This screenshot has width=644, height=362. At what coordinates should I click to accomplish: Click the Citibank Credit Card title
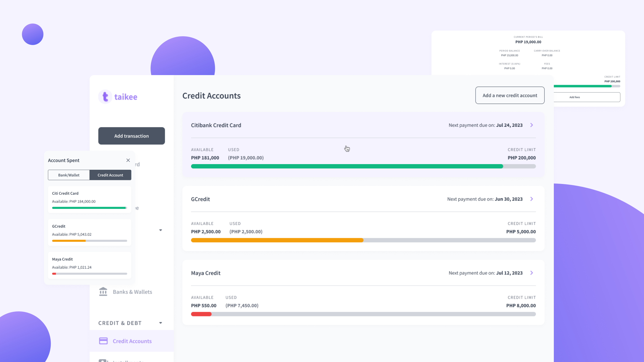(x=216, y=125)
